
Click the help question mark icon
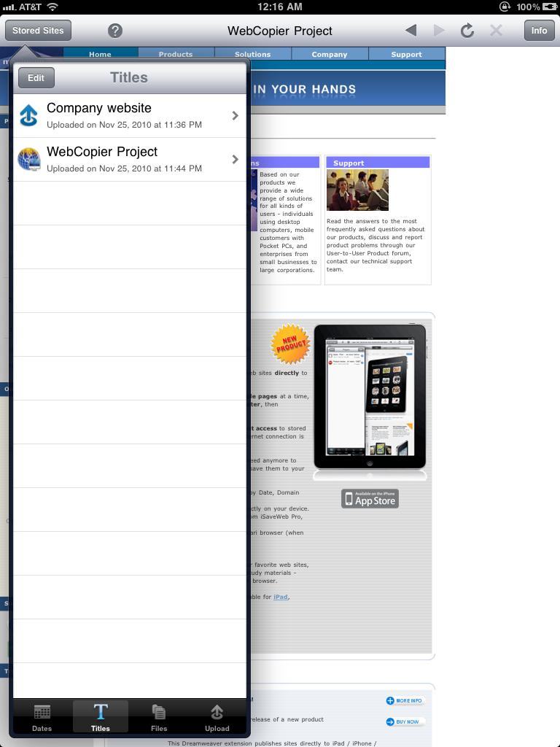pos(114,31)
